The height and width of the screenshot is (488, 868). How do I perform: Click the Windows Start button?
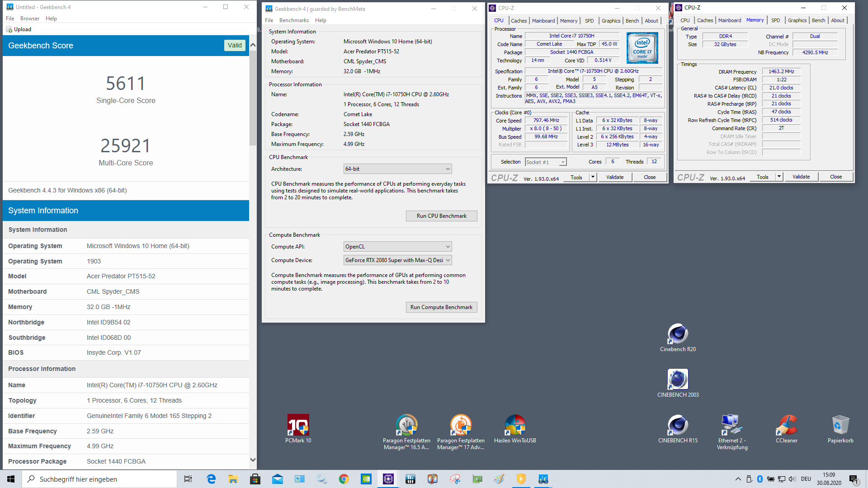tap(11, 479)
